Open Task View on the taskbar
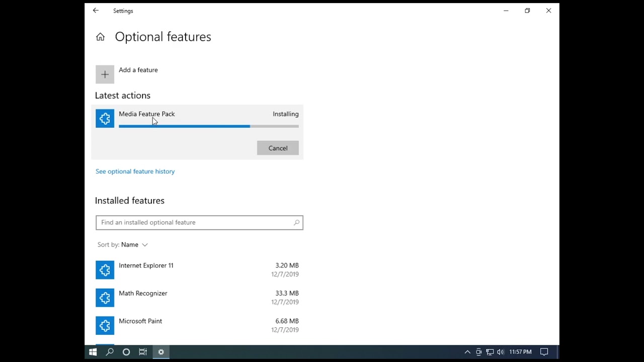The width and height of the screenshot is (644, 362). [143, 352]
